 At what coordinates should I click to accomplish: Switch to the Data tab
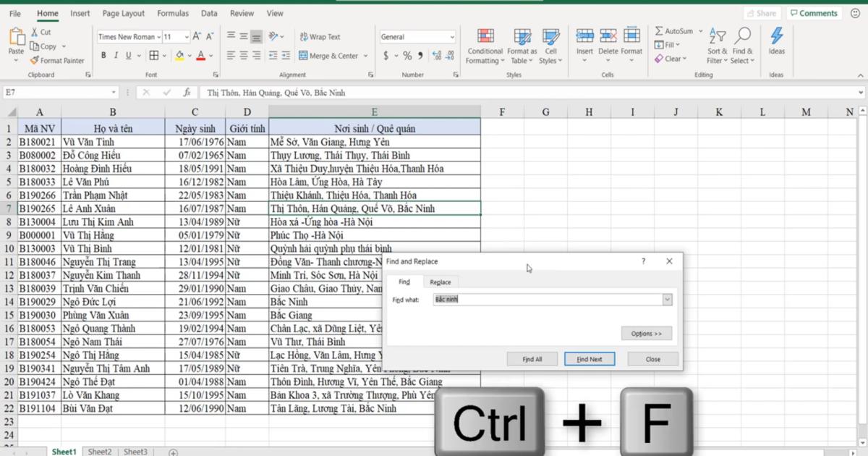pos(209,14)
